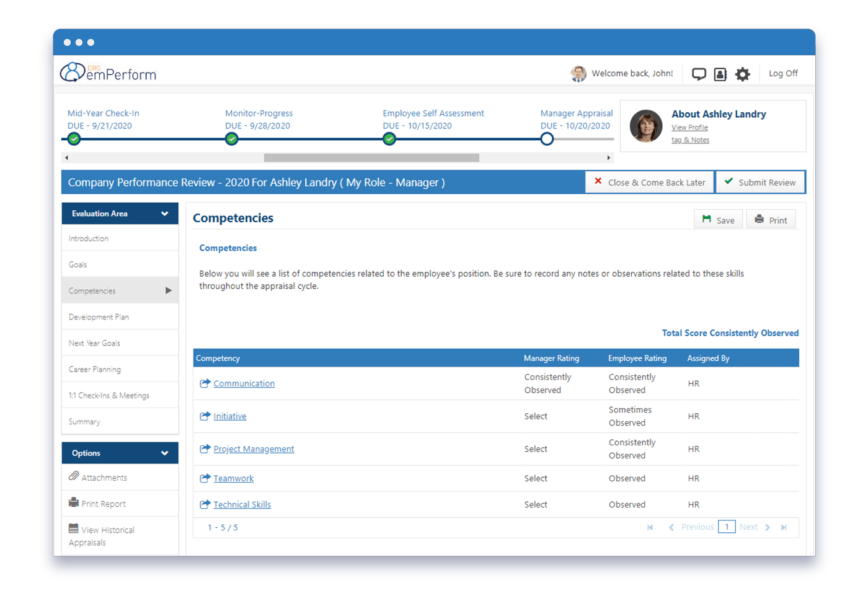
Task: Open the settings gear icon
Action: pyautogui.click(x=743, y=73)
